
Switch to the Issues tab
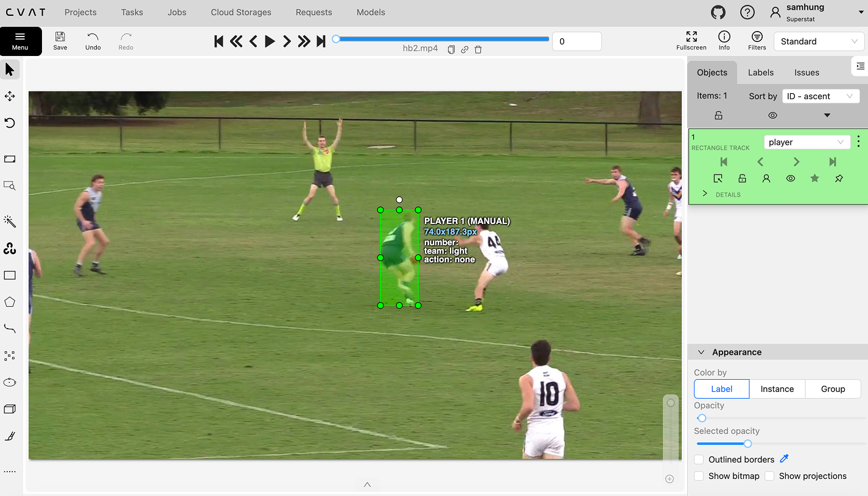click(807, 72)
